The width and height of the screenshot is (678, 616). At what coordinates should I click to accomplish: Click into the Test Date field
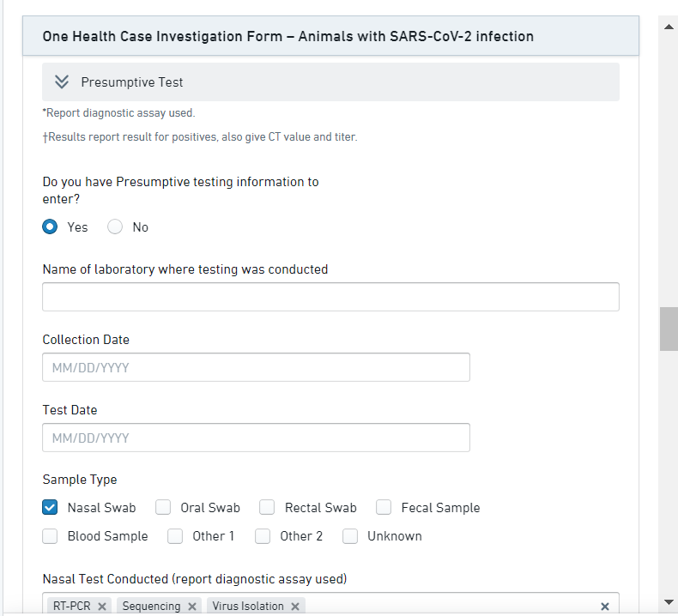pyautogui.click(x=256, y=438)
